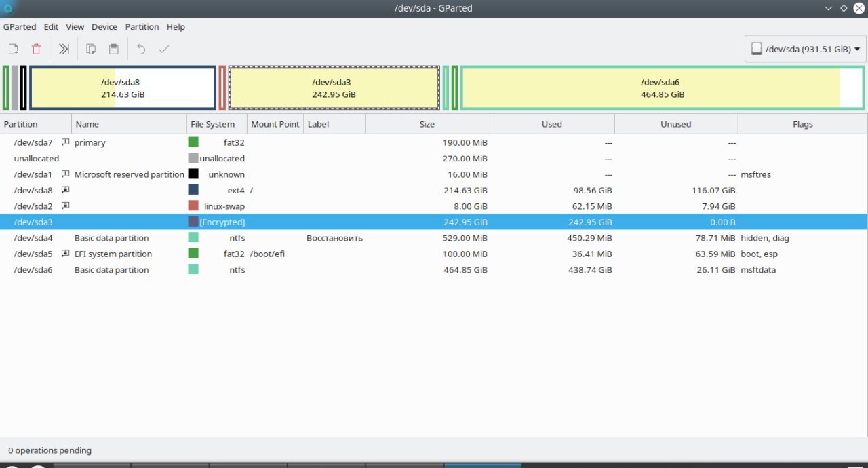Viewport: 868px width, 468px height.
Task: Click the '0 operations pending' status text
Action: tap(50, 450)
